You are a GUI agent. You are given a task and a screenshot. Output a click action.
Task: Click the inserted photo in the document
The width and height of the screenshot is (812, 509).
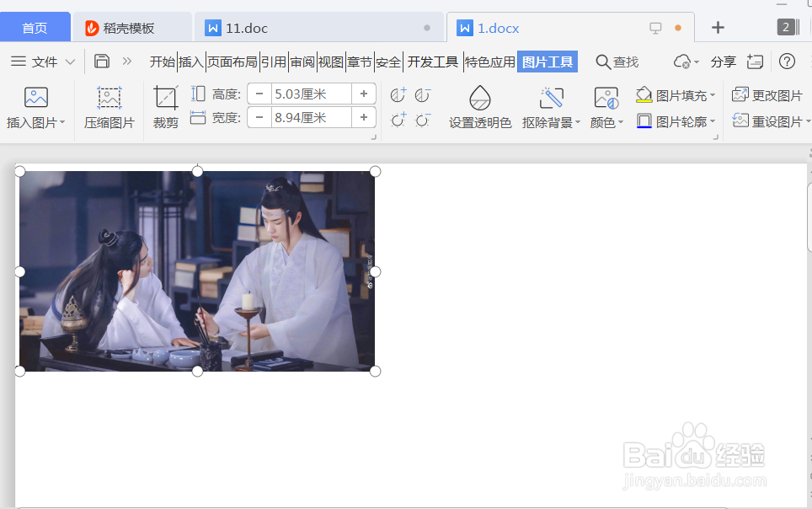197,271
